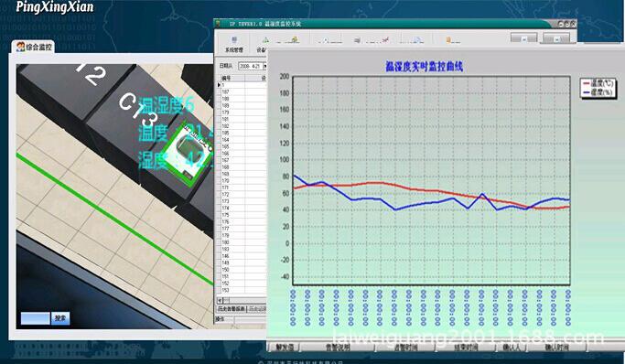625x364 pixels.
Task: Click the blue document report toolbar icon
Action: (417, 40)
